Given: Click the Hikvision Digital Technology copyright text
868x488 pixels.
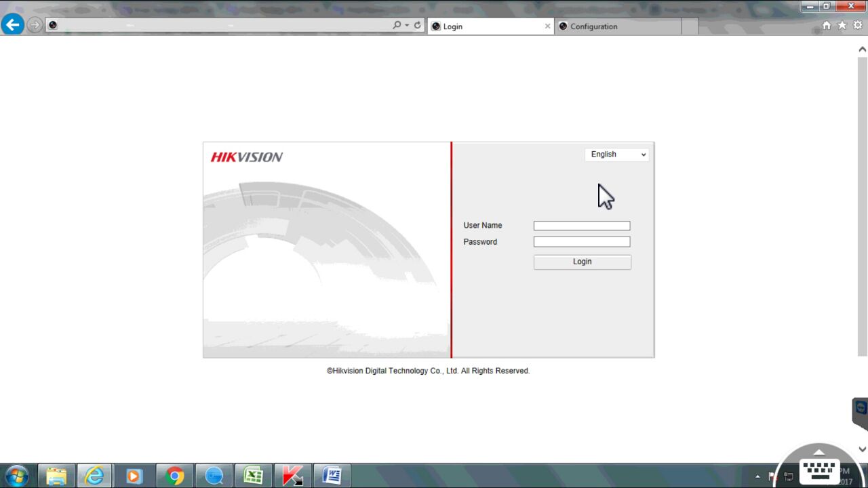Looking at the screenshot, I should (428, 371).
